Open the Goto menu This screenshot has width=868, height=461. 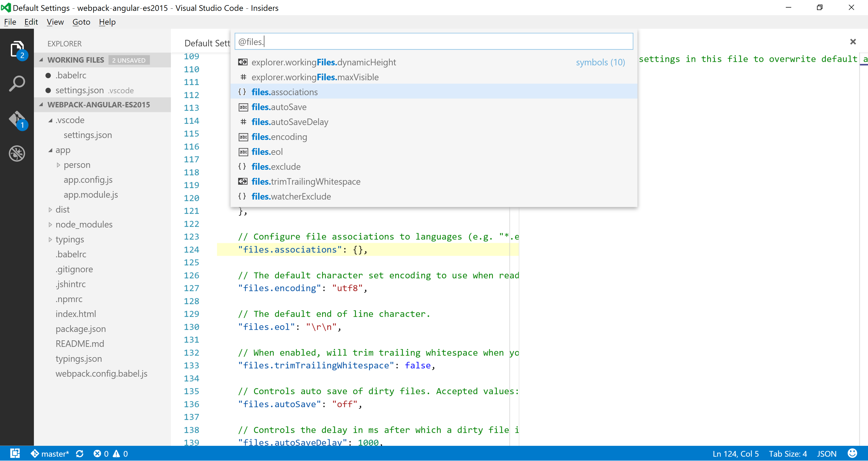[81, 22]
